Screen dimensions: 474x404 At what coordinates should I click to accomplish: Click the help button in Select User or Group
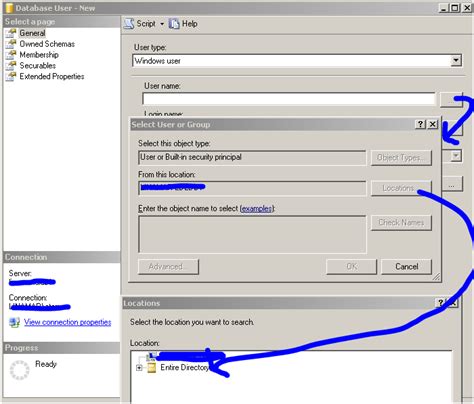tap(420, 124)
